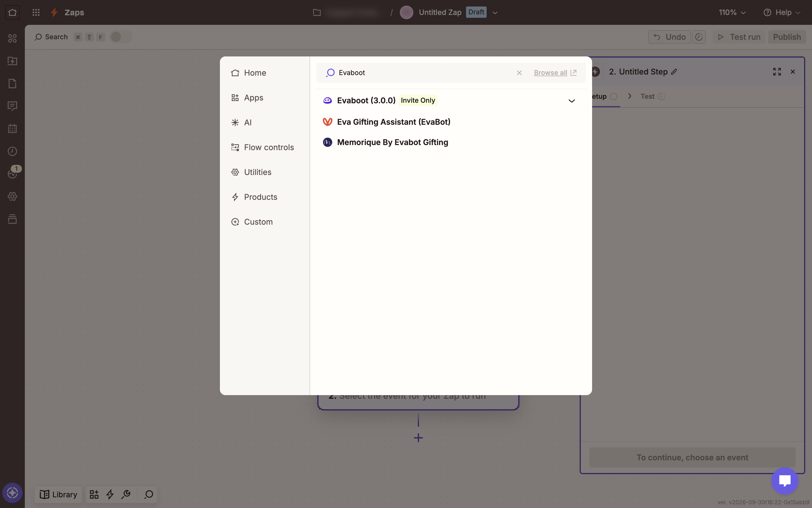Select Home in the app picker
The height and width of the screenshot is (508, 812).
(x=248, y=73)
